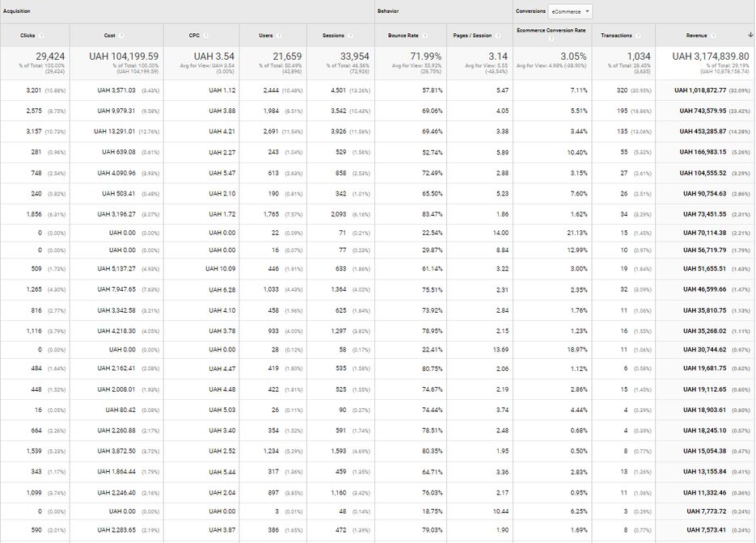This screenshot has width=756, height=543.
Task: Sort by Bounce Rate column header
Action: (x=403, y=36)
